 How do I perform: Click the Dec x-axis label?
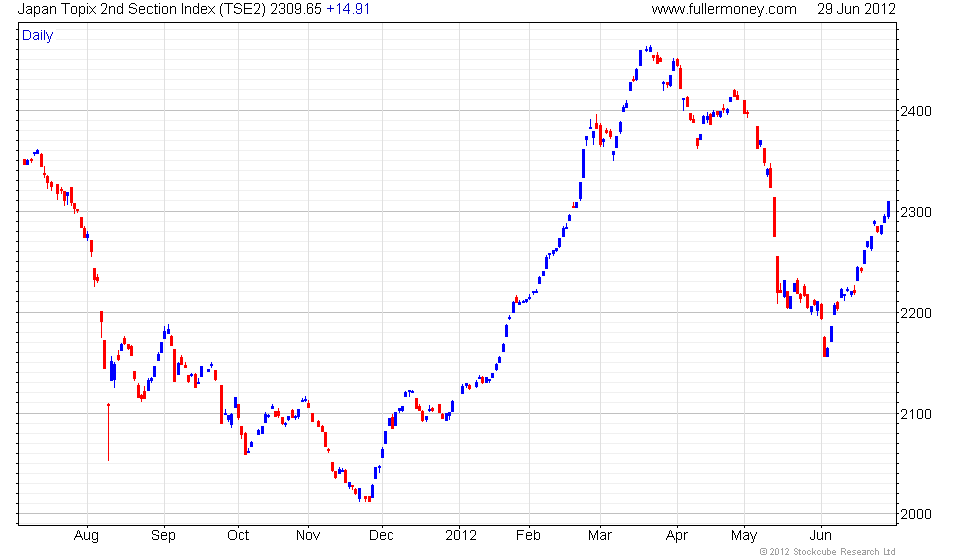pyautogui.click(x=381, y=536)
